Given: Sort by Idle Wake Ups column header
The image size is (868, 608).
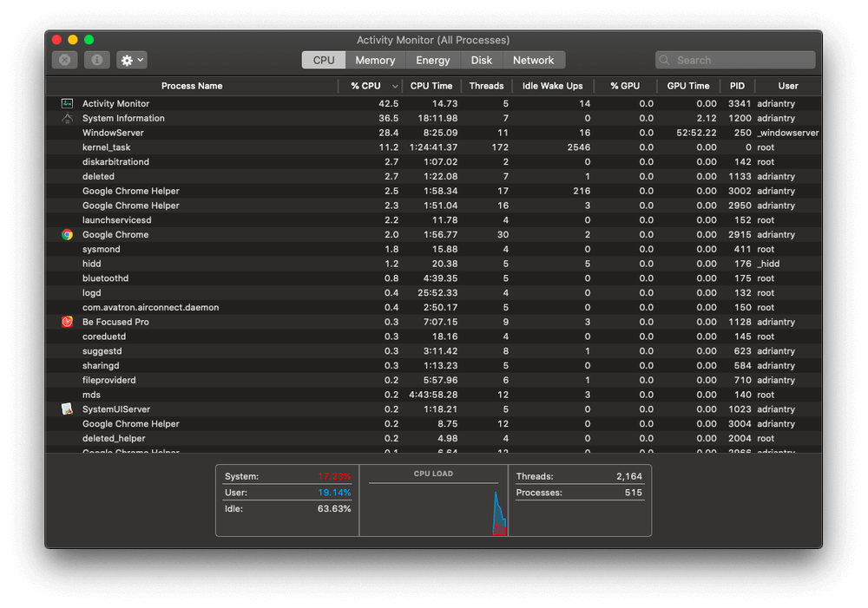Looking at the screenshot, I should 552,86.
